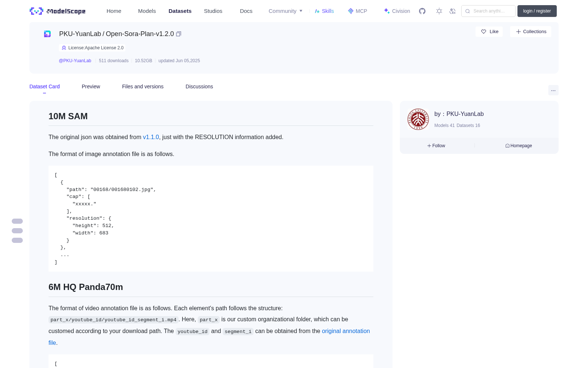Switch to Files and versions tab
Image resolution: width=588 pixels, height=368 pixels.
coord(143,86)
